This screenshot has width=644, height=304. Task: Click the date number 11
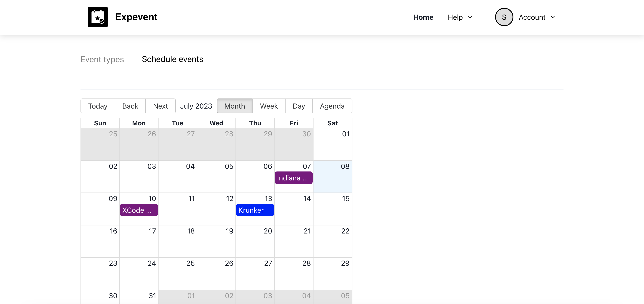click(x=191, y=198)
